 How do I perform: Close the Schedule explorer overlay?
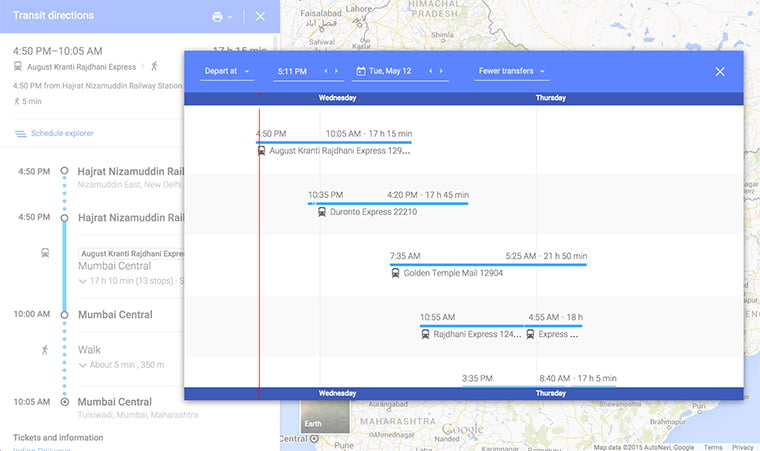click(720, 71)
